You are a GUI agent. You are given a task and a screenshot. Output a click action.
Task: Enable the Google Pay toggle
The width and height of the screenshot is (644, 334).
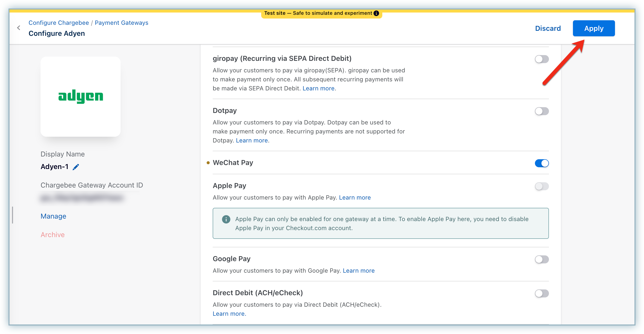click(x=542, y=259)
